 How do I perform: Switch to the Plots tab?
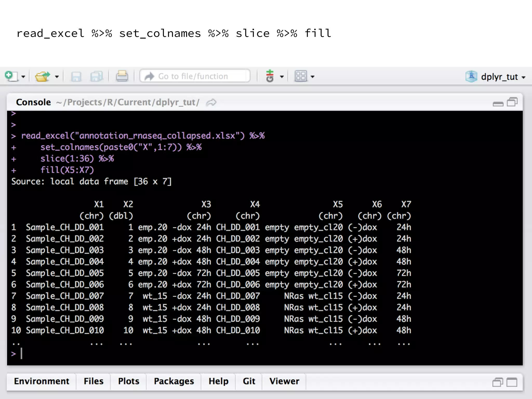point(129,381)
